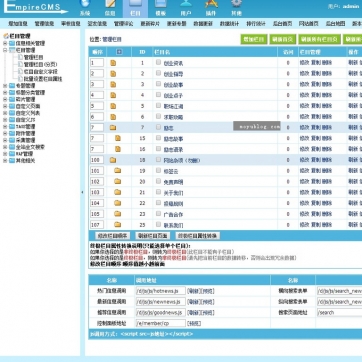This screenshot has width=362, height=362.
Task: Tick the checkbox in row ID 4
Action: (158, 95)
